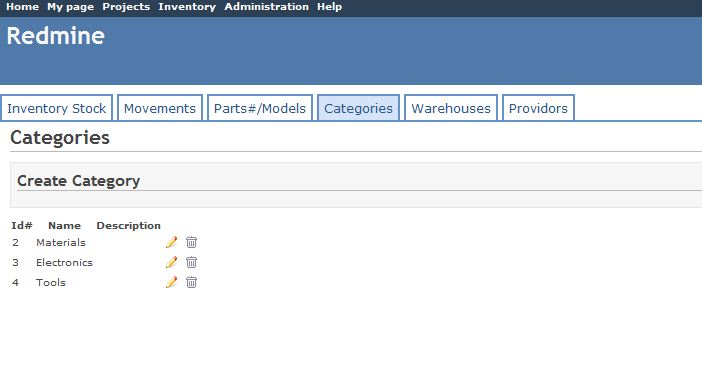
Task: Select the Materials name cell
Action: pyautogui.click(x=61, y=242)
